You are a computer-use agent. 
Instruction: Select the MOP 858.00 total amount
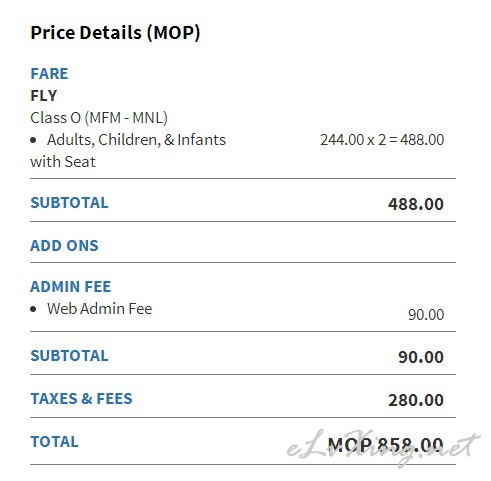(385, 444)
